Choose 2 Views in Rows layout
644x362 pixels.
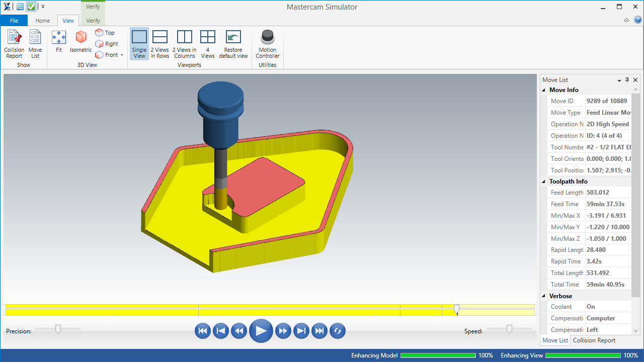(x=160, y=43)
